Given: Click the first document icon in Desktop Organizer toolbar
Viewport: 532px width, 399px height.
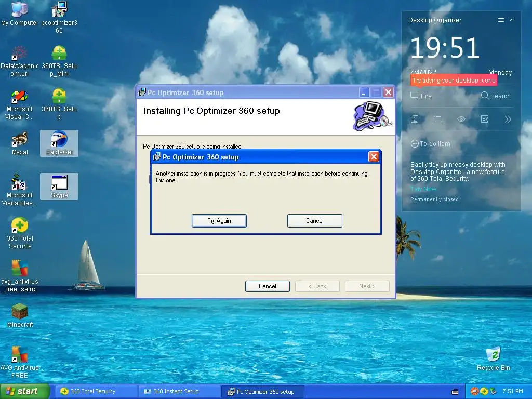Looking at the screenshot, I should pos(415,119).
